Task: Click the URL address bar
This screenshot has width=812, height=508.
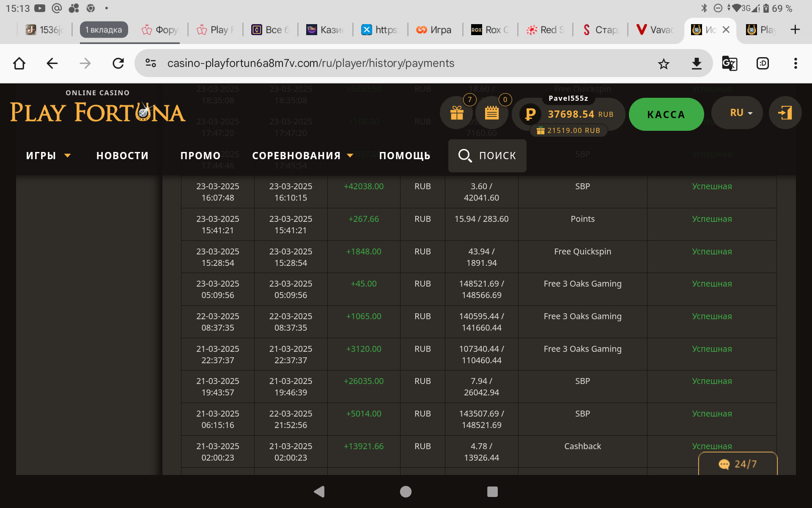Action: (311, 63)
